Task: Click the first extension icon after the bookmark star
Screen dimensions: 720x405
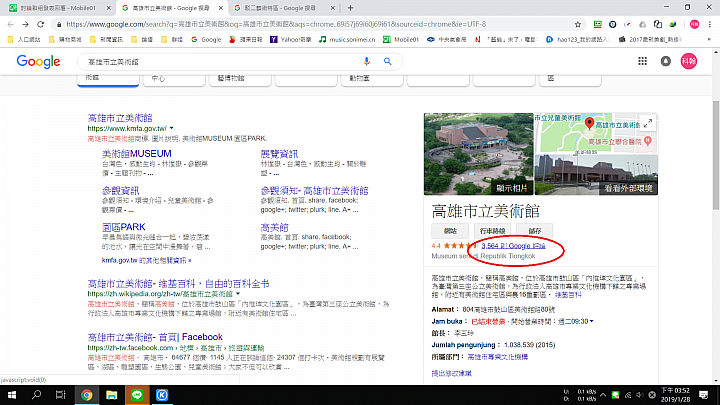Action: click(597, 24)
